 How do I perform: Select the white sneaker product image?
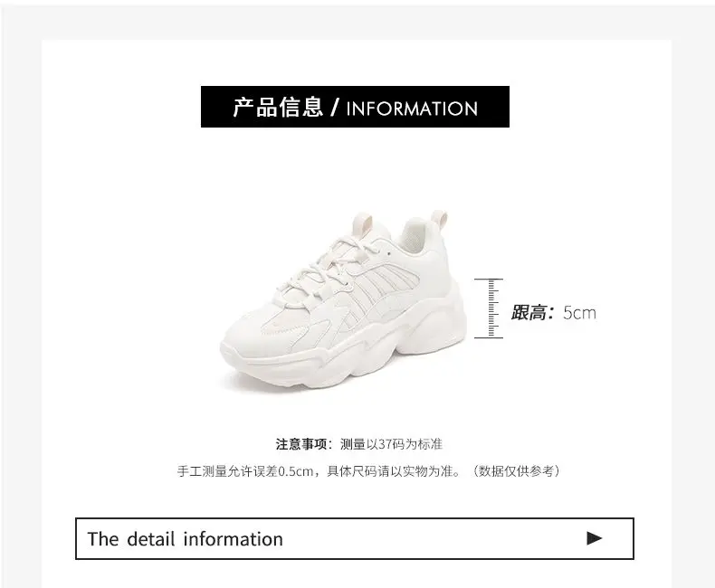(x=344, y=301)
